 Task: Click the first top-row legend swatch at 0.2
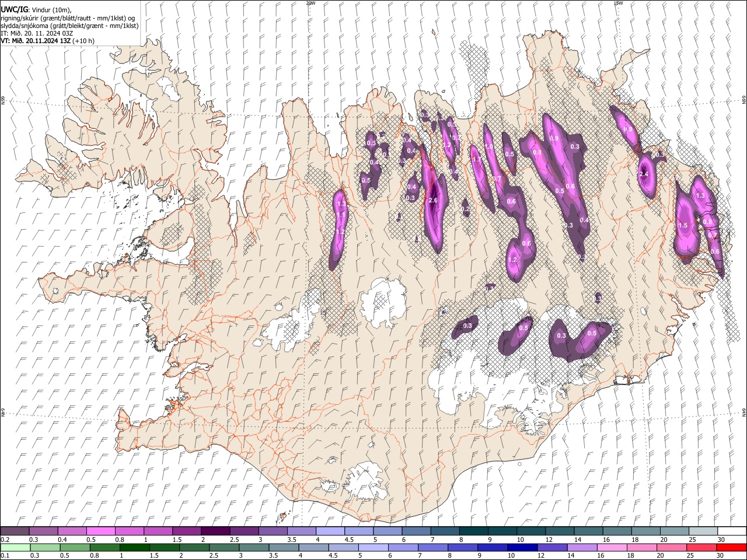click(15, 531)
